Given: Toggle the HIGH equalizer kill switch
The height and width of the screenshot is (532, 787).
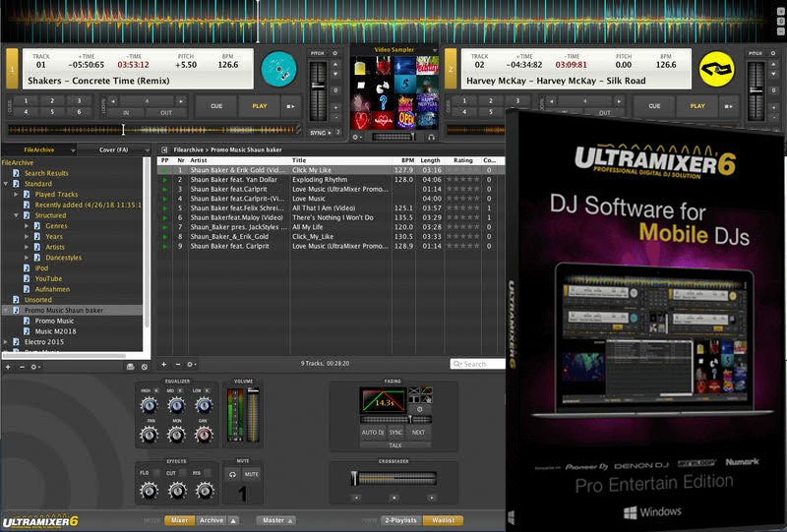Looking at the screenshot, I should pyautogui.click(x=156, y=390).
